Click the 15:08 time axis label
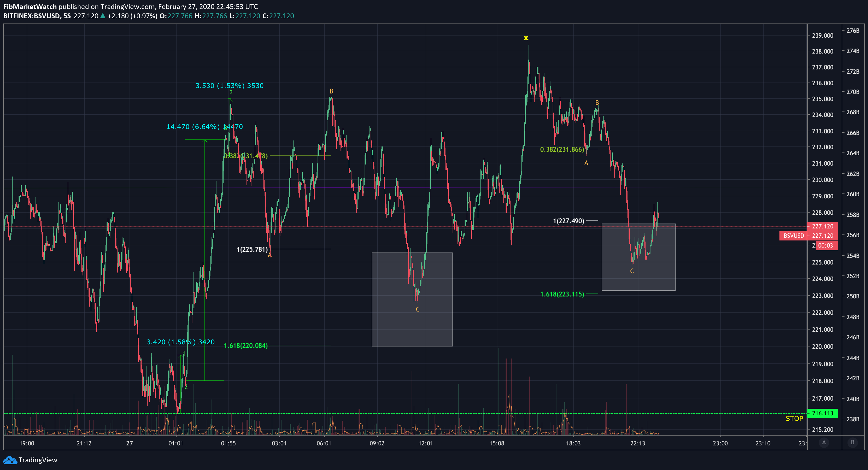Image resolution: width=868 pixels, height=470 pixels. coord(497,443)
